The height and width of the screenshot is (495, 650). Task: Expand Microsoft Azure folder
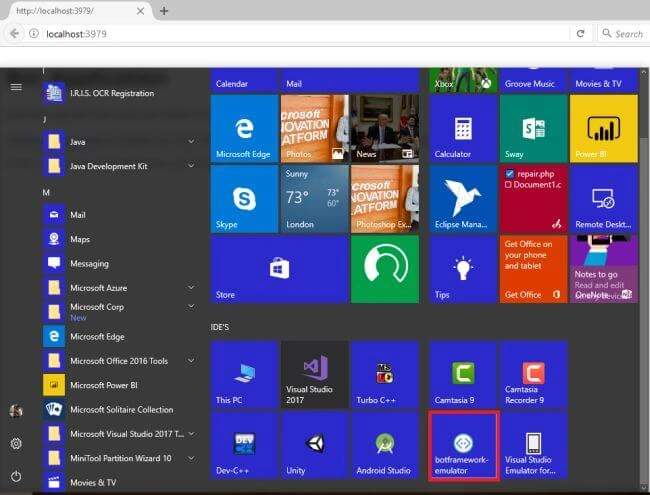[191, 287]
